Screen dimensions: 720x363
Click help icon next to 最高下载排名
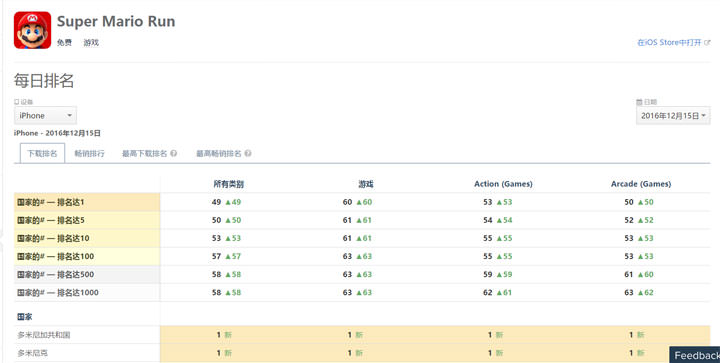(x=174, y=153)
